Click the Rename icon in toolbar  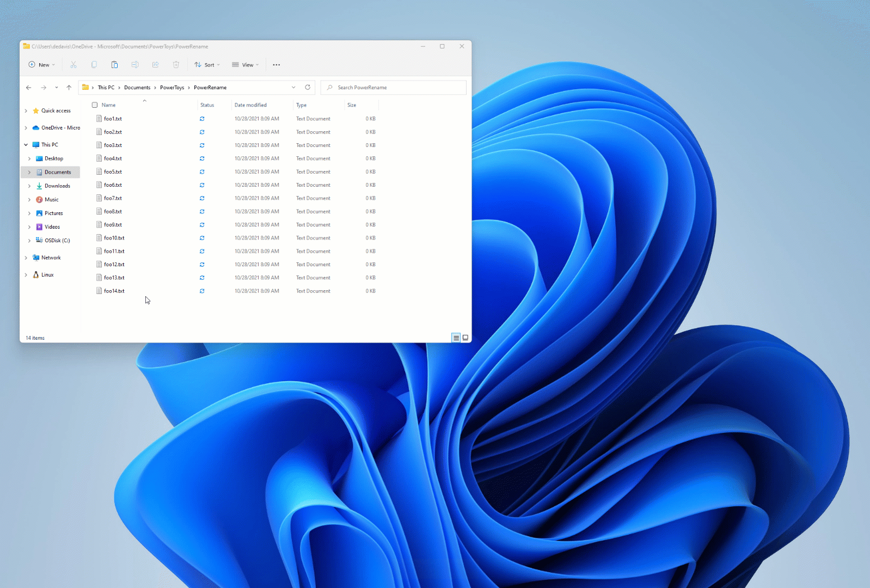(x=135, y=65)
